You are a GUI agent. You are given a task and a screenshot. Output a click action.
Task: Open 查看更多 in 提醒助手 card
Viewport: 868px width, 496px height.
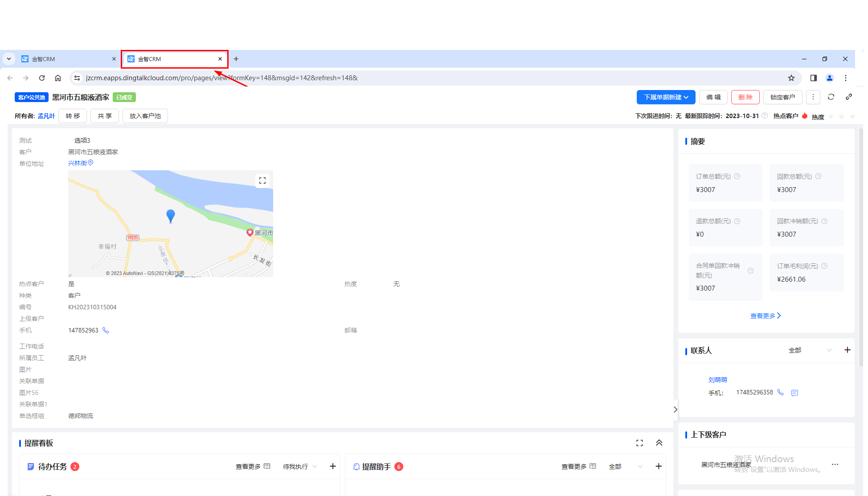coord(578,467)
